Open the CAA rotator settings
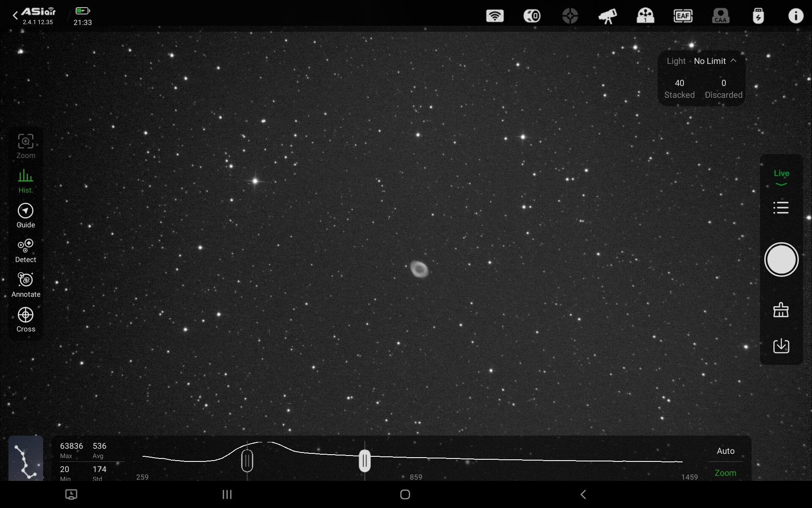Viewport: 812px width, 508px height. point(720,16)
